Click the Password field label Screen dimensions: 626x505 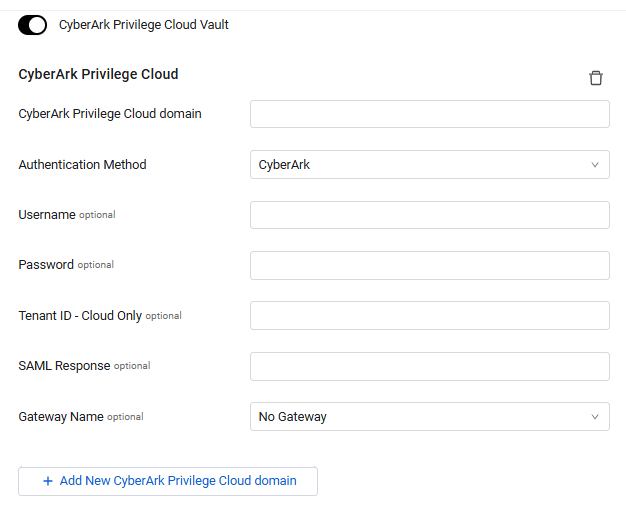[46, 265]
